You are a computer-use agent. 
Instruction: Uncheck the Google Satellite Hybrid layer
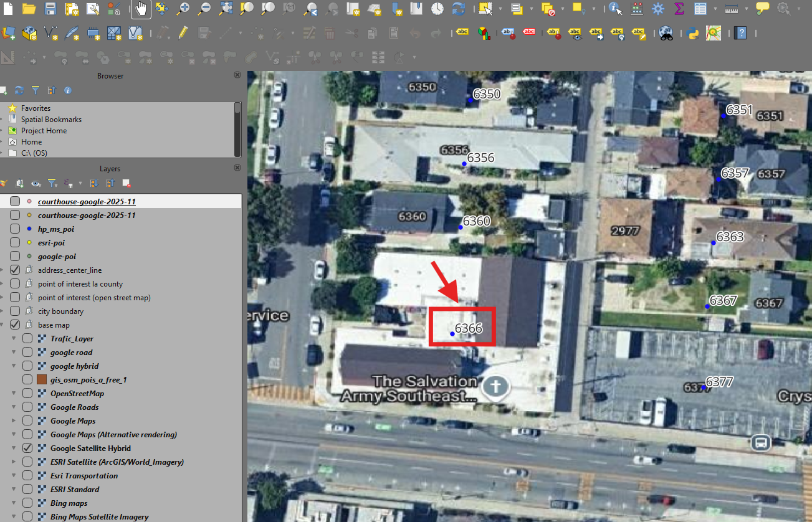[27, 448]
